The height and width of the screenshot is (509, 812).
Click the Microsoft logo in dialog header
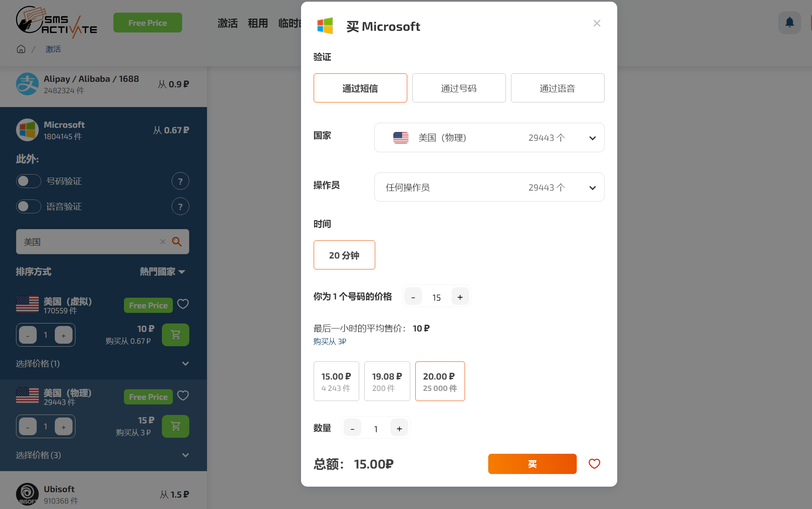click(x=325, y=26)
